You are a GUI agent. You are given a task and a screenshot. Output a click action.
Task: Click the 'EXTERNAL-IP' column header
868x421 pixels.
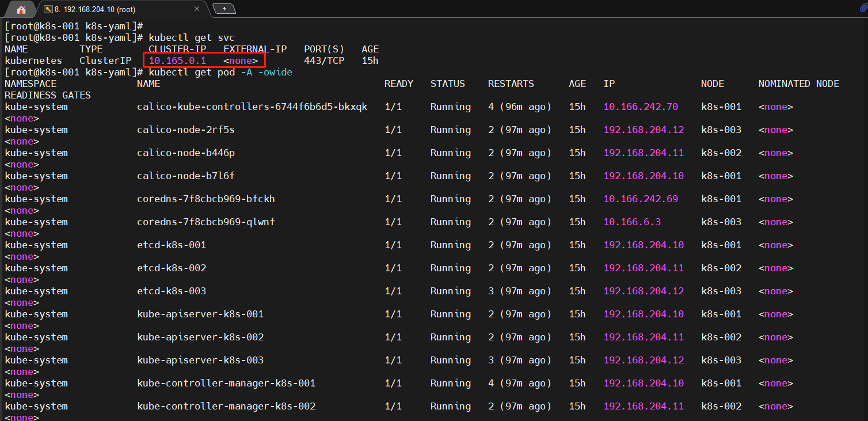click(x=255, y=50)
